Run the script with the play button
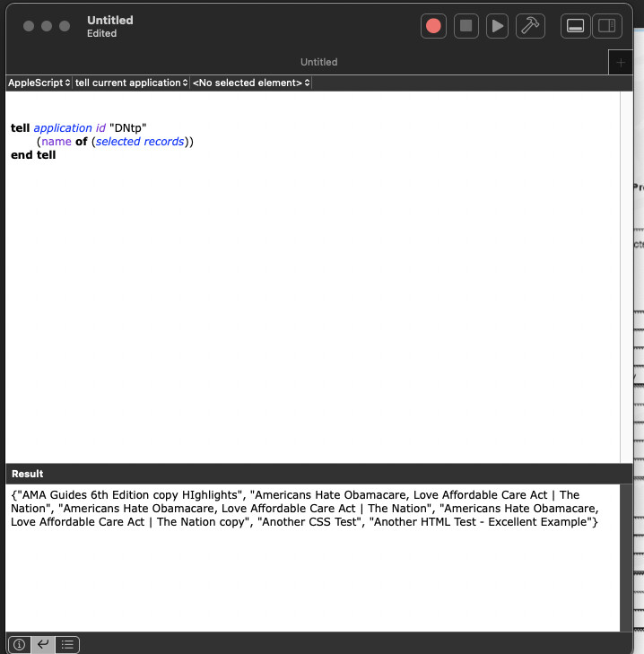The height and width of the screenshot is (654, 644). (x=497, y=26)
